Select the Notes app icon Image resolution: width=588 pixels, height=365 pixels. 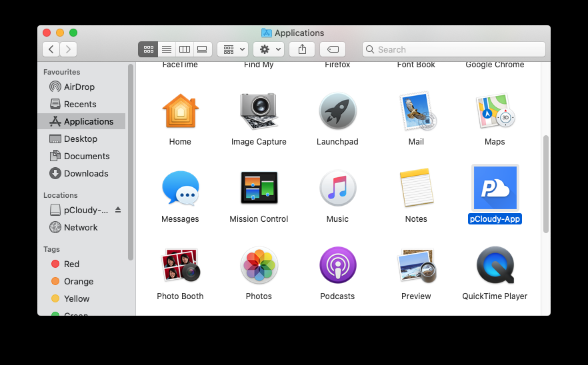(x=416, y=188)
